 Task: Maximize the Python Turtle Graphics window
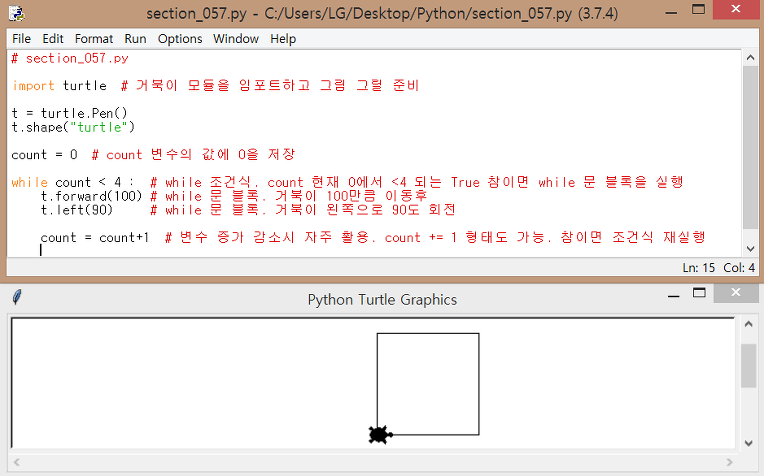tap(699, 293)
